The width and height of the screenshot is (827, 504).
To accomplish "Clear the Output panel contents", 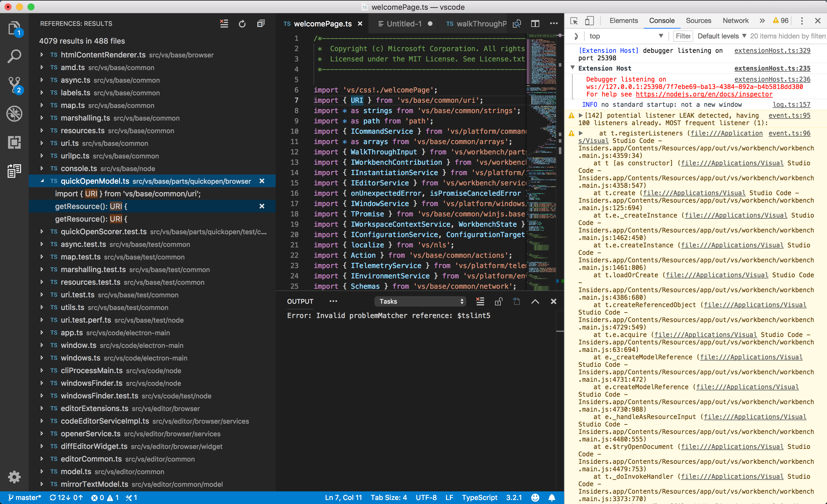I will 480,301.
